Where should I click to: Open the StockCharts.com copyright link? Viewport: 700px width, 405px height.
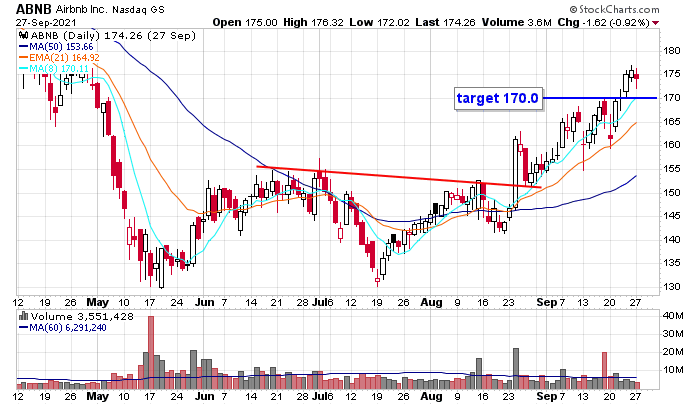click(614, 9)
